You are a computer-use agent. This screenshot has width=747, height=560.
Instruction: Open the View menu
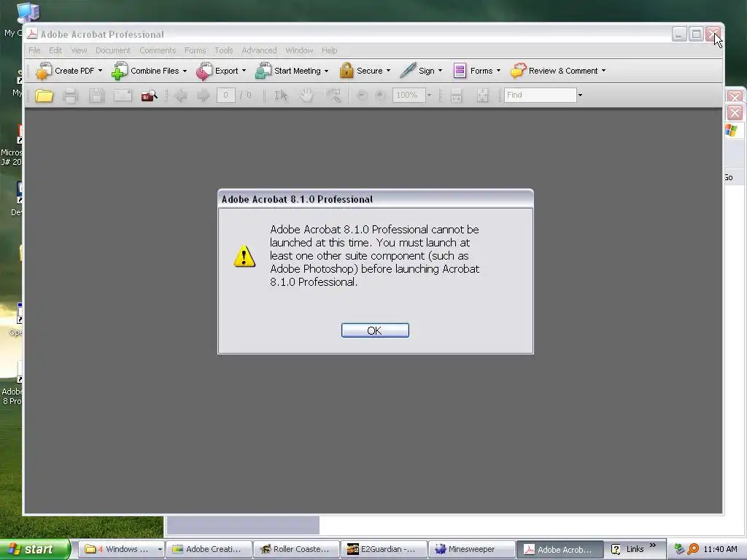[x=79, y=50]
